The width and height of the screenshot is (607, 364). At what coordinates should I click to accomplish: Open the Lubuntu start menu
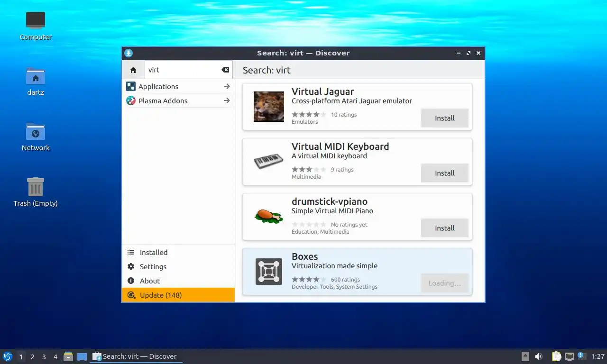tap(8, 356)
